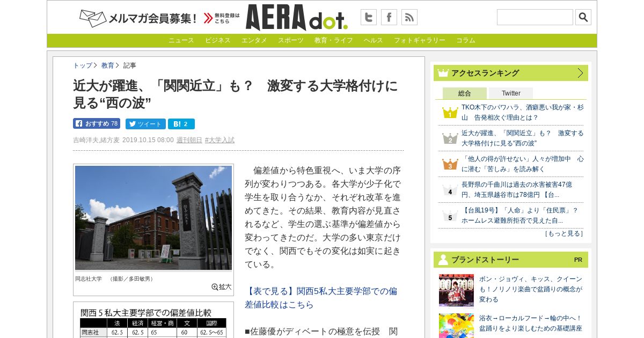
Task: Click the gold number 1 crown
Action: 450,113
